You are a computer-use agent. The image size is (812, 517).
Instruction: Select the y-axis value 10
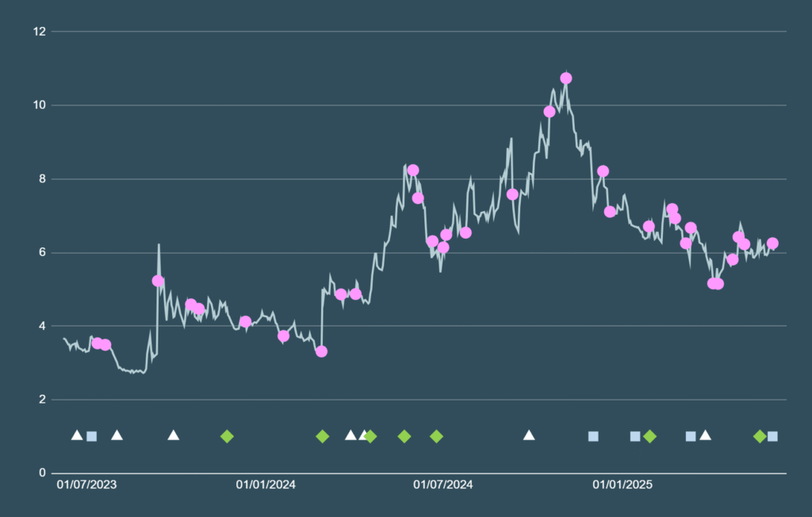point(40,105)
